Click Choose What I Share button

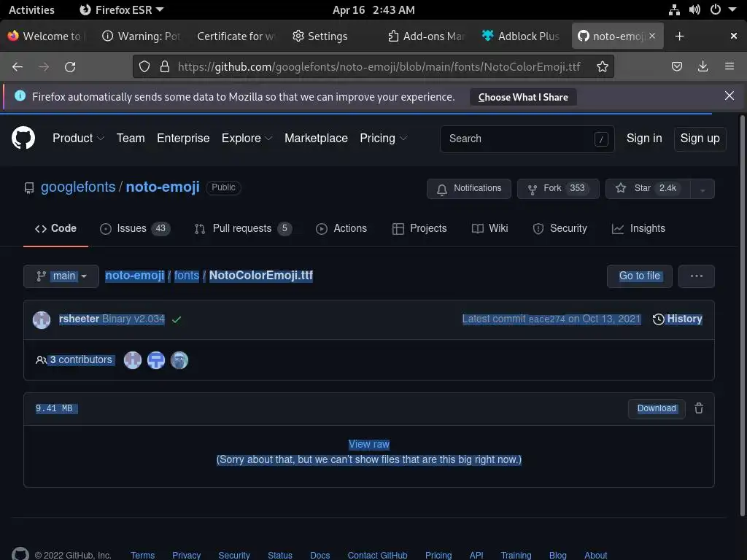click(x=523, y=97)
